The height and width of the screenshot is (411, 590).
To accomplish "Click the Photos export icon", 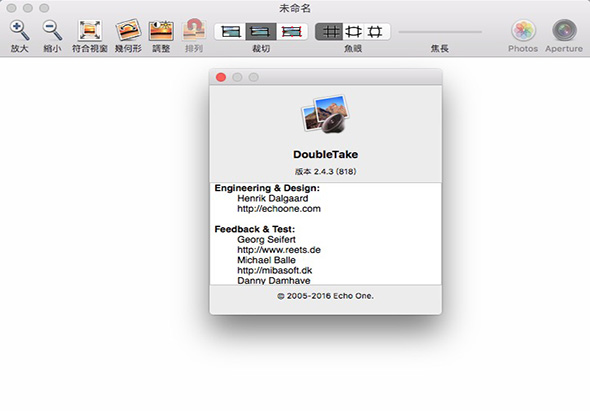I will (x=523, y=30).
